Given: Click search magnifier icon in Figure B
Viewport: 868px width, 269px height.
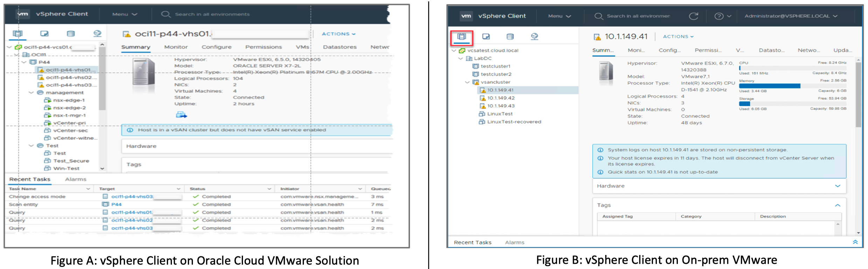Looking at the screenshot, I should click(x=599, y=16).
